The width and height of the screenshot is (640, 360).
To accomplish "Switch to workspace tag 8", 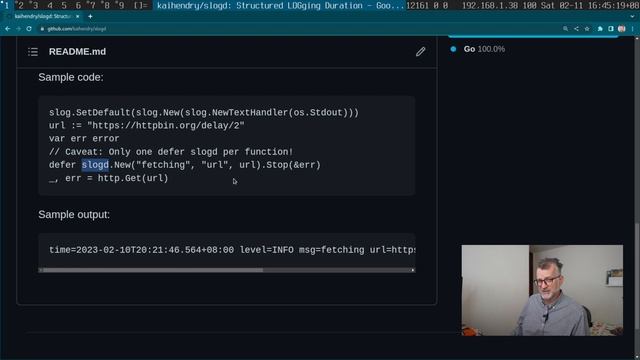I will pos(107,6).
